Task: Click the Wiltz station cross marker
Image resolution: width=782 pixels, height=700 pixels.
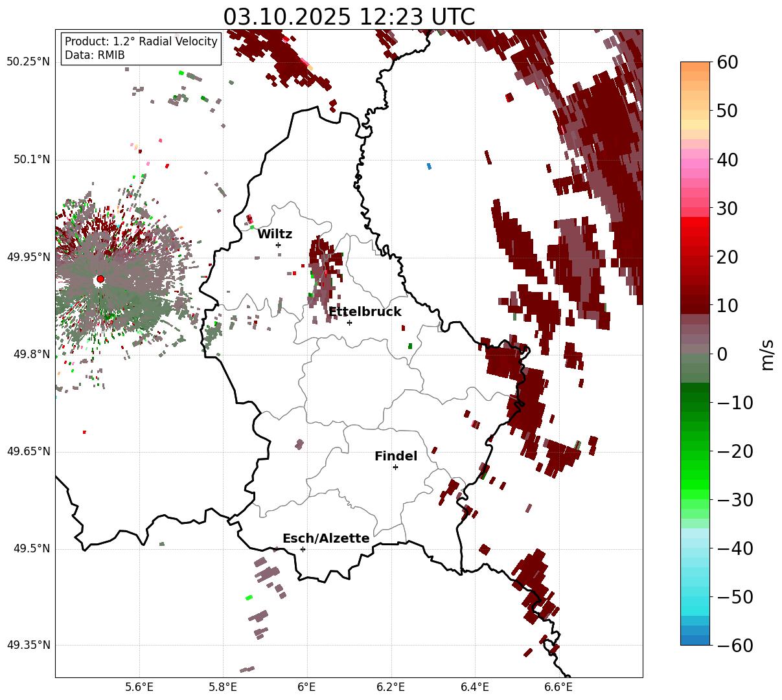Action: 278,245
